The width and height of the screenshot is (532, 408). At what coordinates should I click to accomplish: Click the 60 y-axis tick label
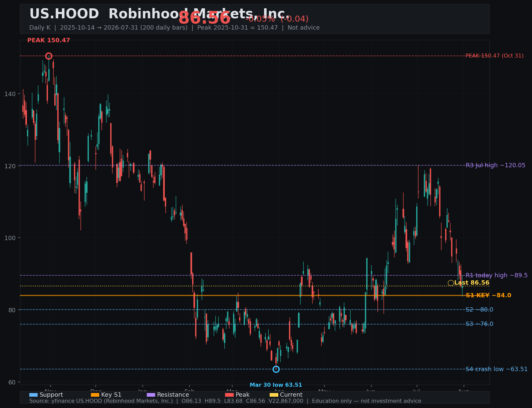12,382
